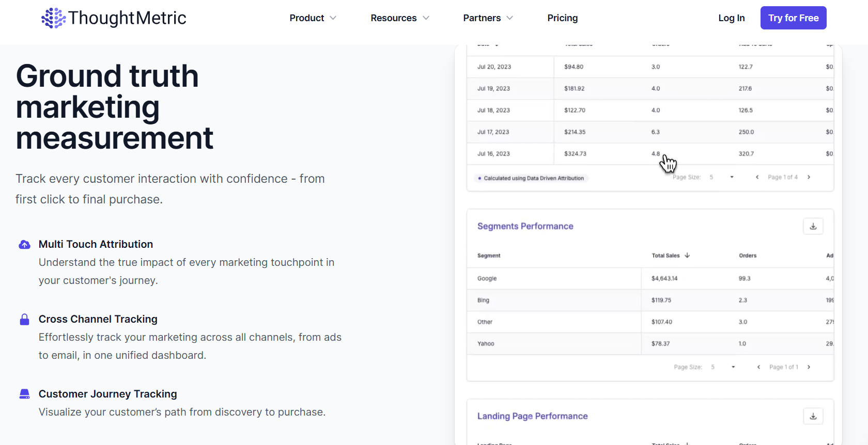Click the Customer Journey Tracking icon
868x445 pixels.
(24, 394)
